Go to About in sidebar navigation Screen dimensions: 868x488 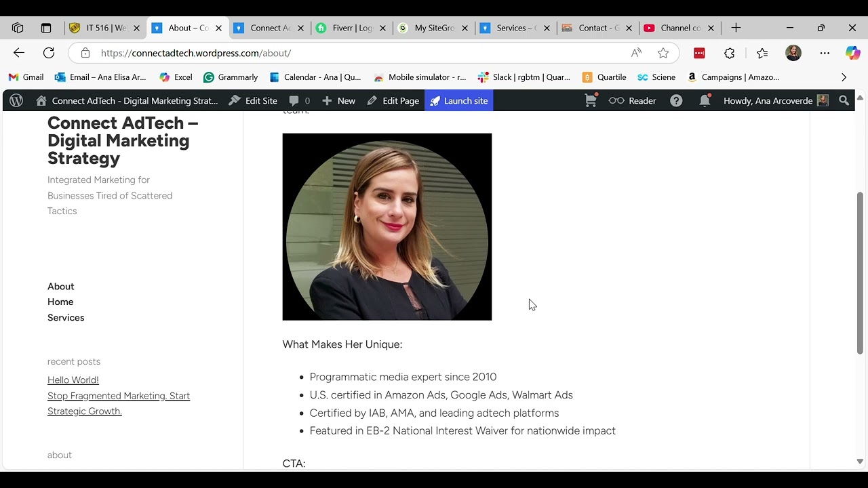click(61, 286)
